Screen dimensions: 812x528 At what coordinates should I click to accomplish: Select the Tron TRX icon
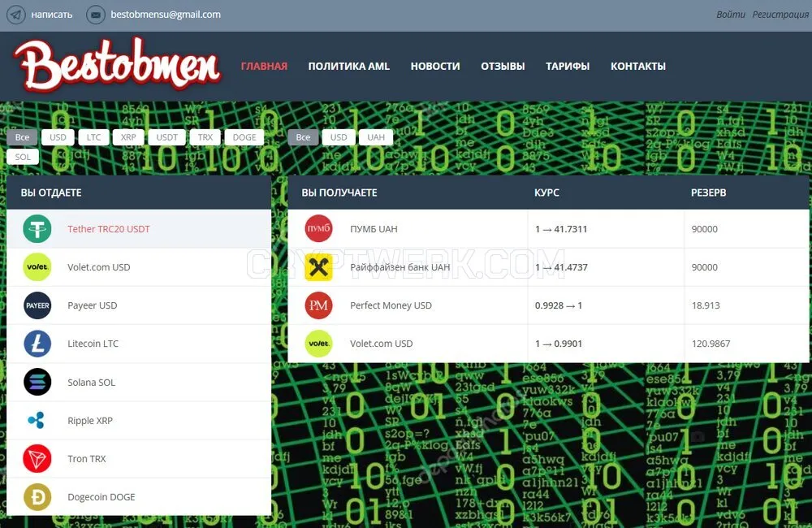tap(37, 459)
